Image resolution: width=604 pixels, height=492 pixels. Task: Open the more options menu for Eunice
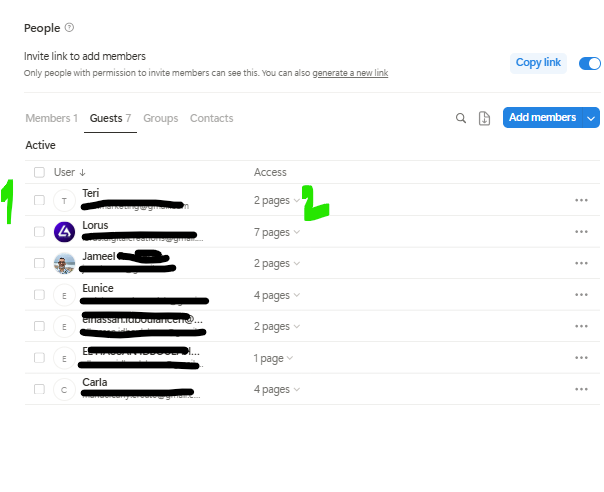[x=581, y=295]
